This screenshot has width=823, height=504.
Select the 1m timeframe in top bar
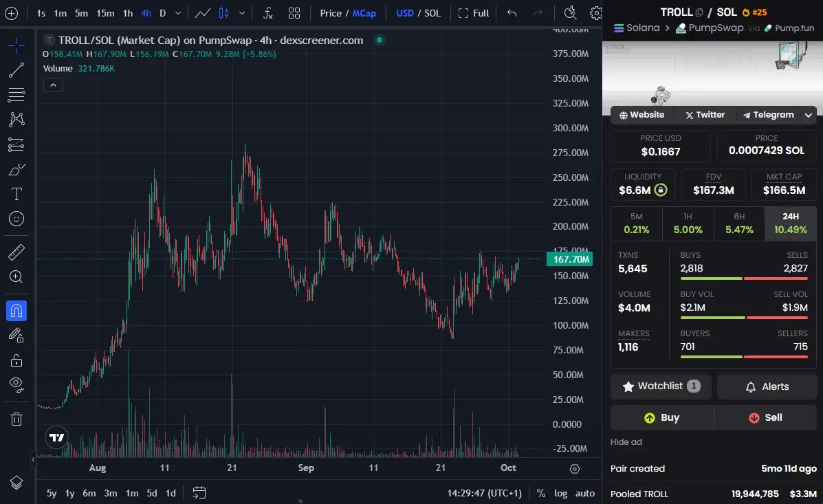[x=61, y=13]
